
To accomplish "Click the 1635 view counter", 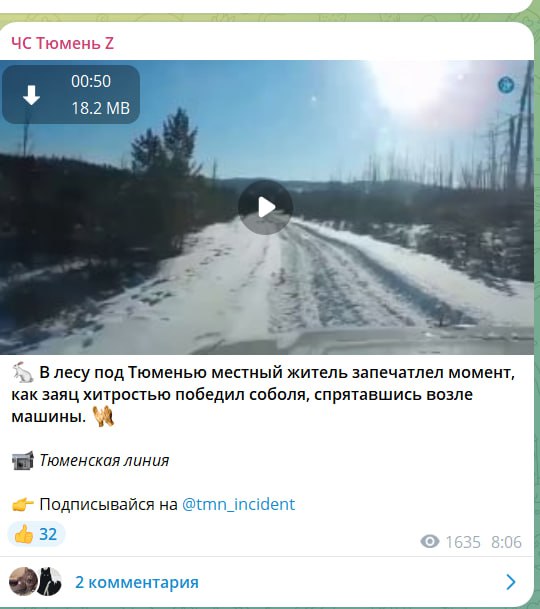I will point(463,542).
